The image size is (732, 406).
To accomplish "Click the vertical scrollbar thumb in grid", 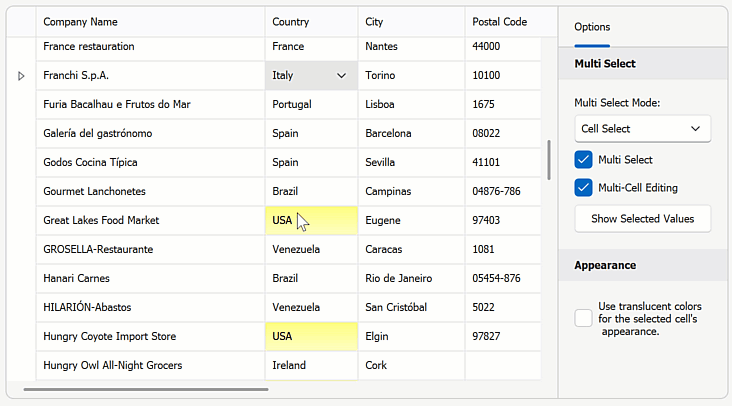I will (x=549, y=160).
